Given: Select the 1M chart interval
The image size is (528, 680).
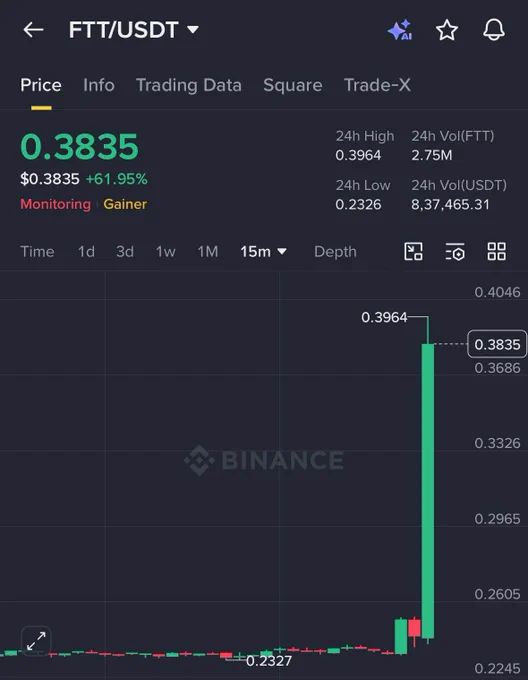Looking at the screenshot, I should 208,252.
